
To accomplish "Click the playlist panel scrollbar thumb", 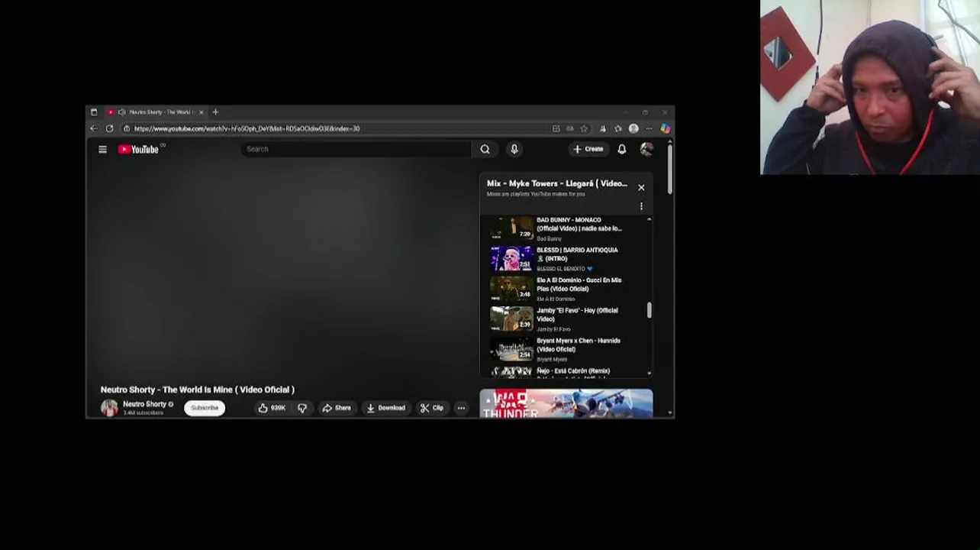I will pos(650,310).
